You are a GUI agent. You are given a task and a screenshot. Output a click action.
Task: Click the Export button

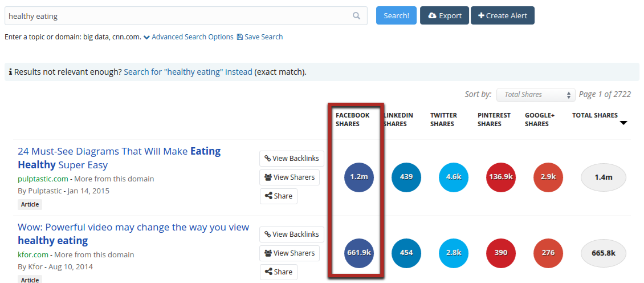click(445, 15)
